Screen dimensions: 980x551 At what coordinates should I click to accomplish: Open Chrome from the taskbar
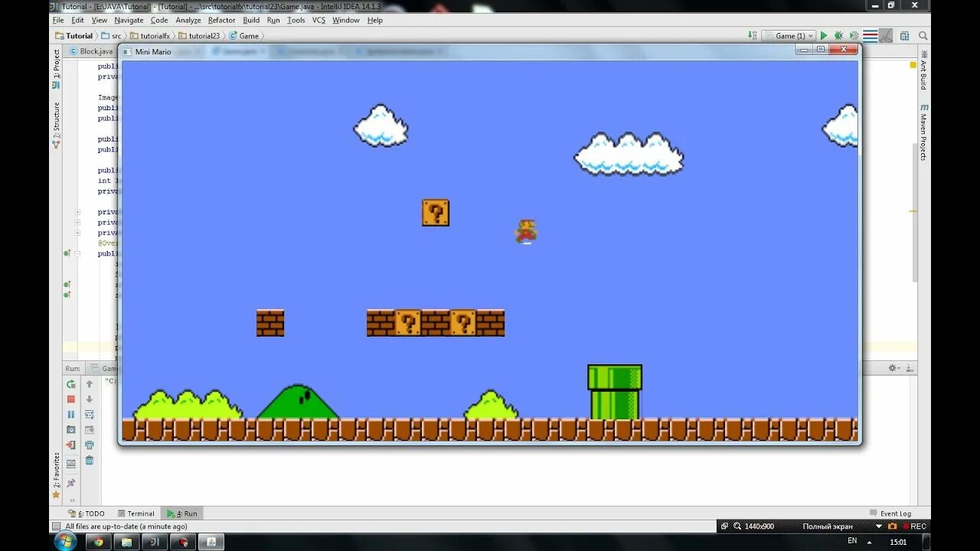pyautogui.click(x=98, y=542)
